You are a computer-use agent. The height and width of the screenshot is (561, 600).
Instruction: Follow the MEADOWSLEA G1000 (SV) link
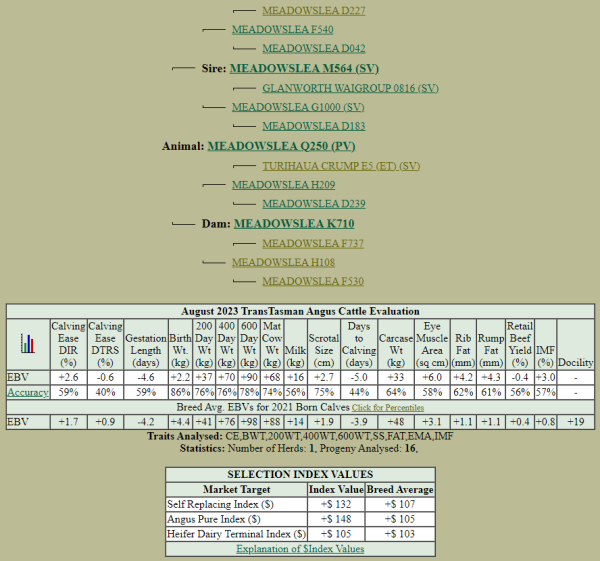[x=298, y=107]
